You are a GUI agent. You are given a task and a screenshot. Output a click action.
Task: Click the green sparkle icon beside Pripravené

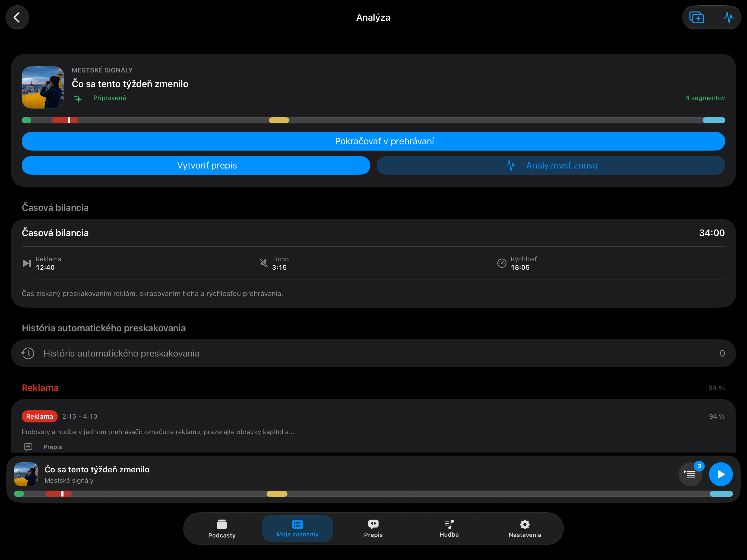point(78,98)
